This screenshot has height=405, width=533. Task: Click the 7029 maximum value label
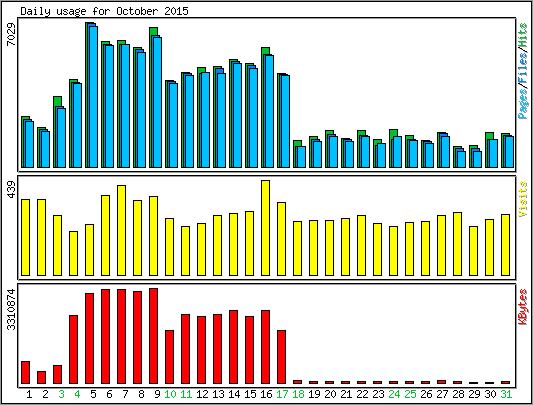click(x=12, y=34)
